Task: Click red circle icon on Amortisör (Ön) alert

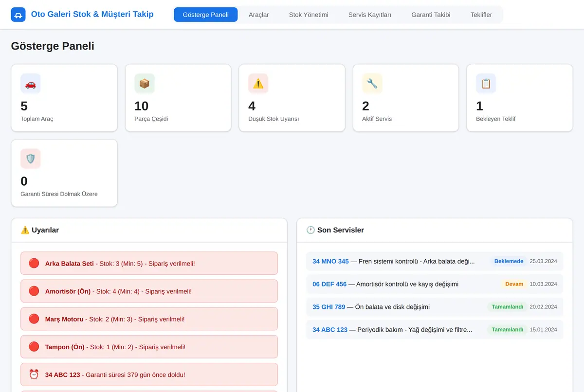Action: pyautogui.click(x=34, y=291)
